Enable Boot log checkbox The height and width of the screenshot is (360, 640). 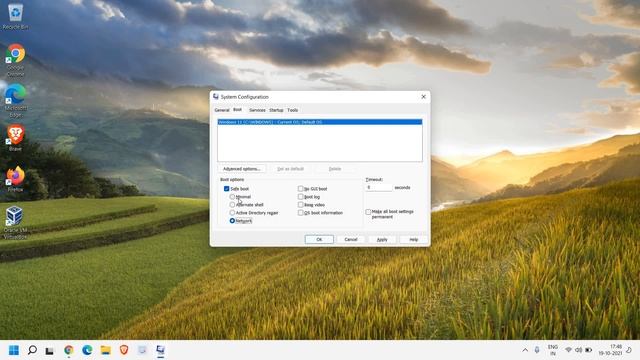(x=300, y=197)
